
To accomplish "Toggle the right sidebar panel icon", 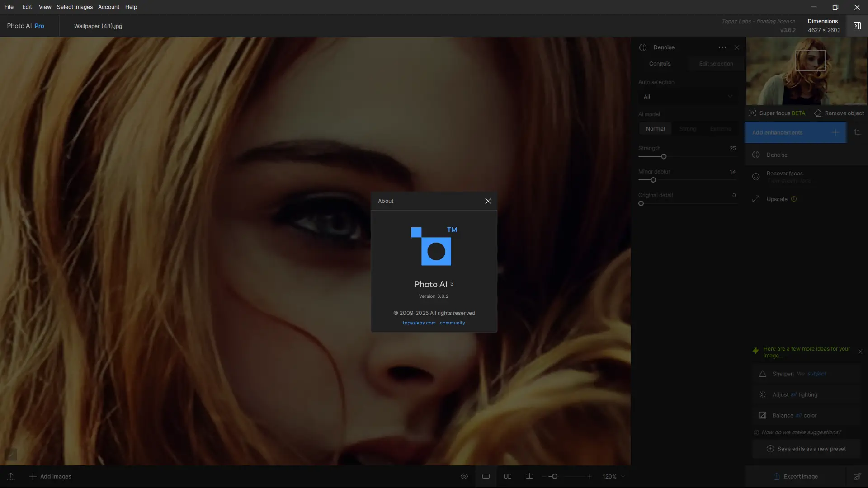I will point(857,26).
